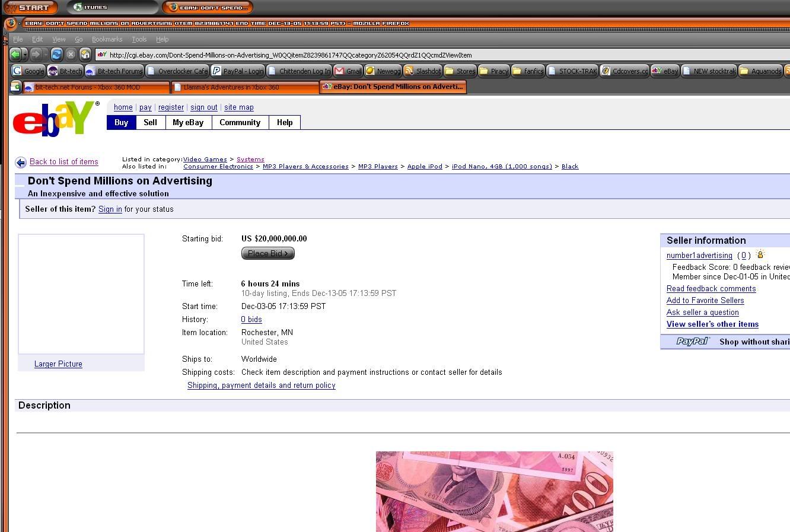The height and width of the screenshot is (532, 790).
Task: Click the green Back navigation arrow
Action: pyautogui.click(x=15, y=55)
